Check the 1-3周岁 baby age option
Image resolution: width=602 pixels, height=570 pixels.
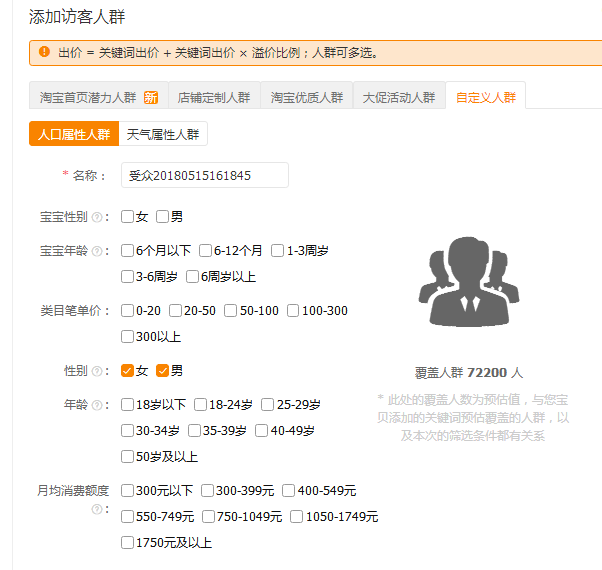point(277,251)
